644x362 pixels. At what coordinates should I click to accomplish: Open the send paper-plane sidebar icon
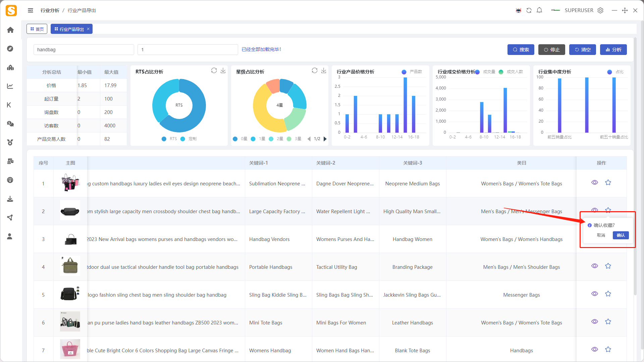point(10,218)
